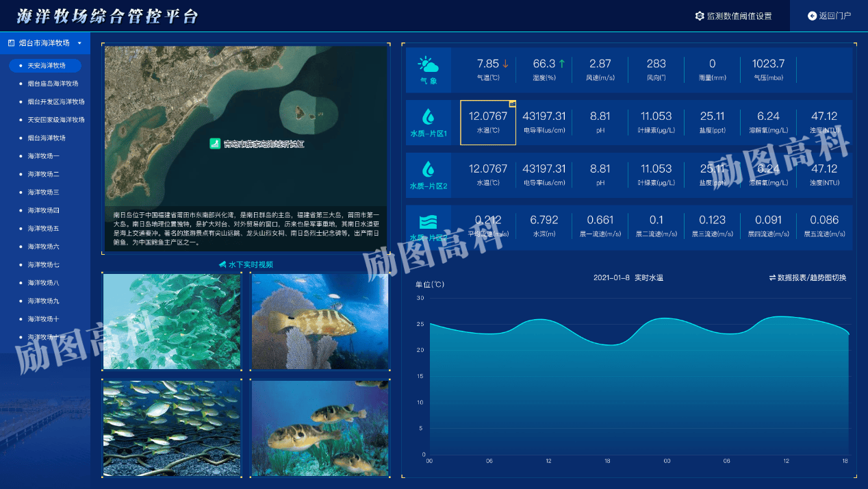
Task: Collapse the 烟台市海洋牧场 sidebar group header
Action: (x=44, y=42)
